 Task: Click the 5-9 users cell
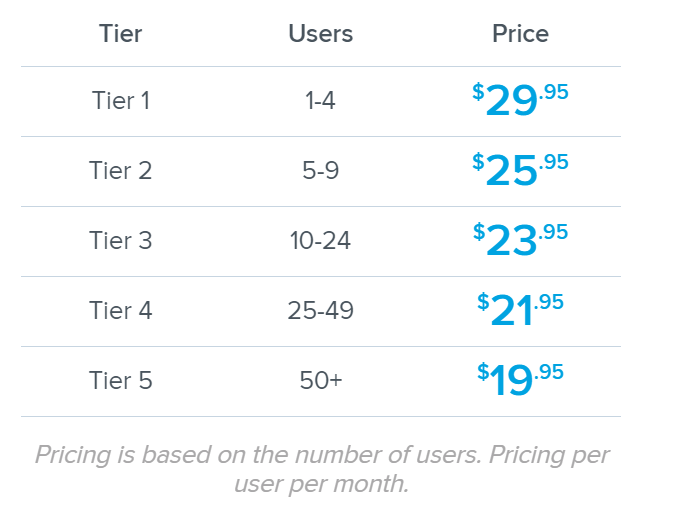tap(320, 171)
